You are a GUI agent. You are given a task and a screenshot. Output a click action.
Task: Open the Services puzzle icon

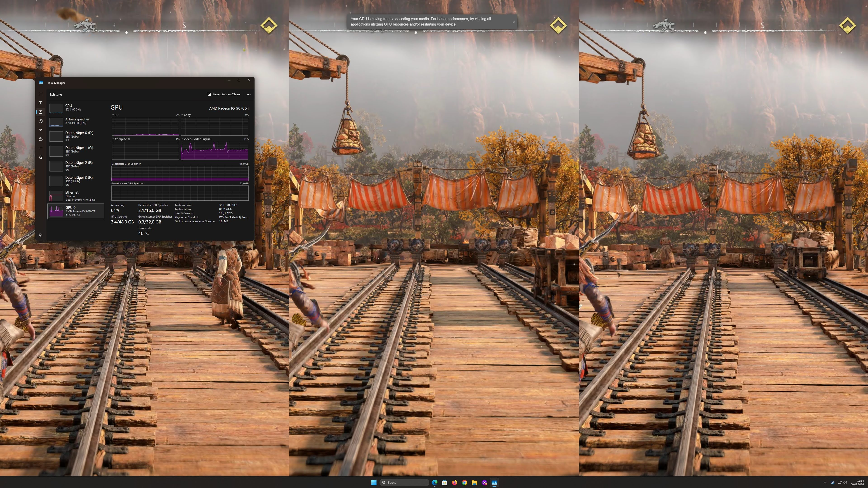pyautogui.click(x=40, y=157)
